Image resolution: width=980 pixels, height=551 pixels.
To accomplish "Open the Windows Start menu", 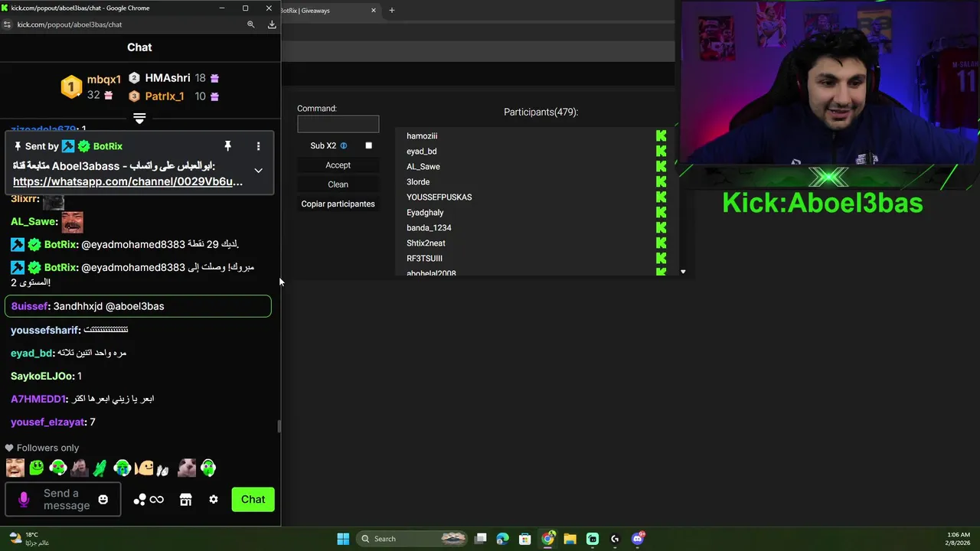I will point(343,539).
